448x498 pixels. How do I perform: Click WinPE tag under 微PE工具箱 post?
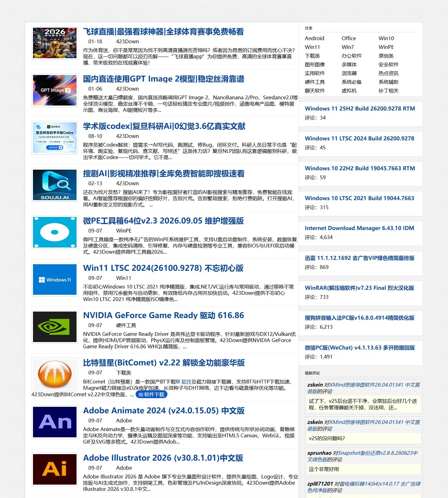click(x=124, y=231)
